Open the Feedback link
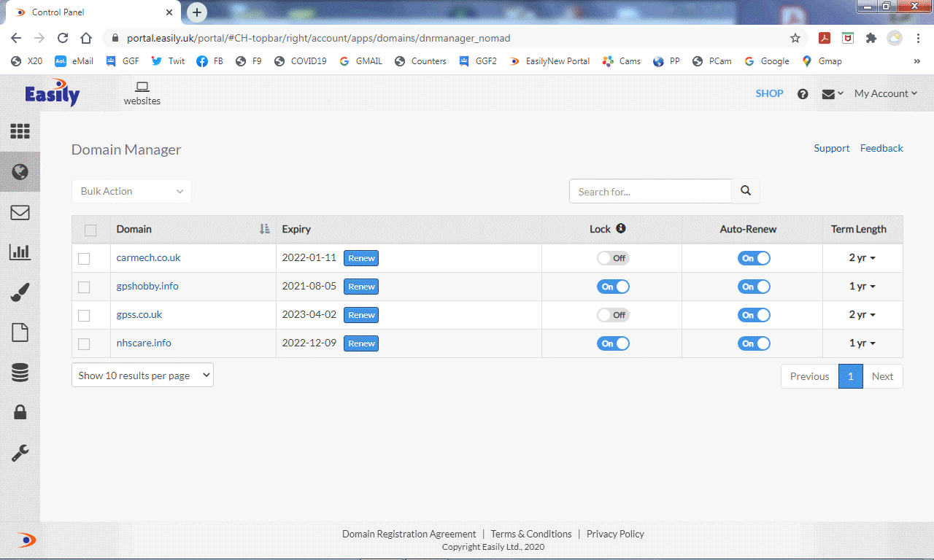 click(881, 148)
